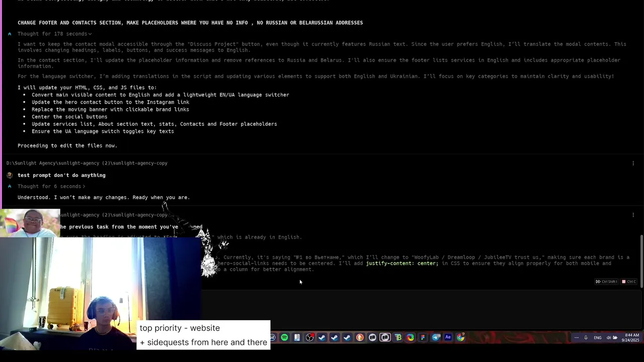Open the 8:44 AM clock flyout
Viewport: 644px width, 362px height.
[x=631, y=337]
